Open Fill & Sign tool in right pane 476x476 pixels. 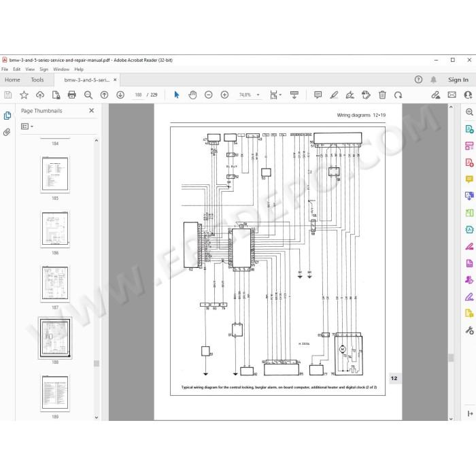point(469,296)
